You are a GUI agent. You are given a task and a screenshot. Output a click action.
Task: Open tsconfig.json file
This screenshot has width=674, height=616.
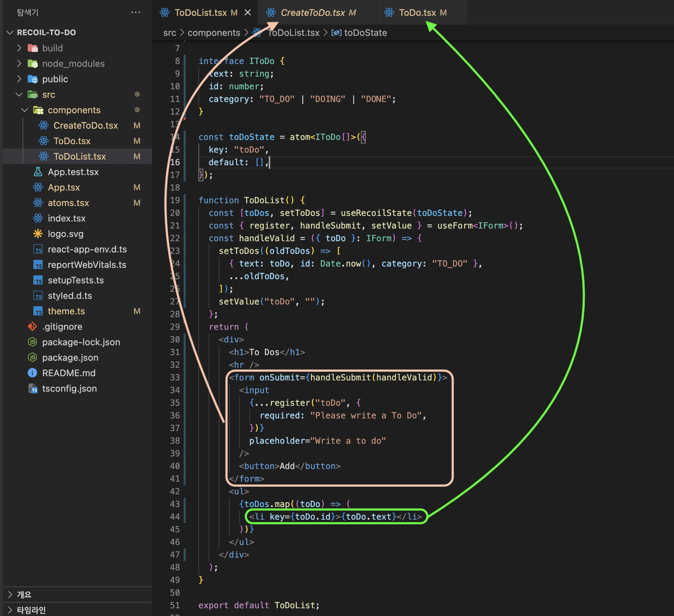click(69, 389)
